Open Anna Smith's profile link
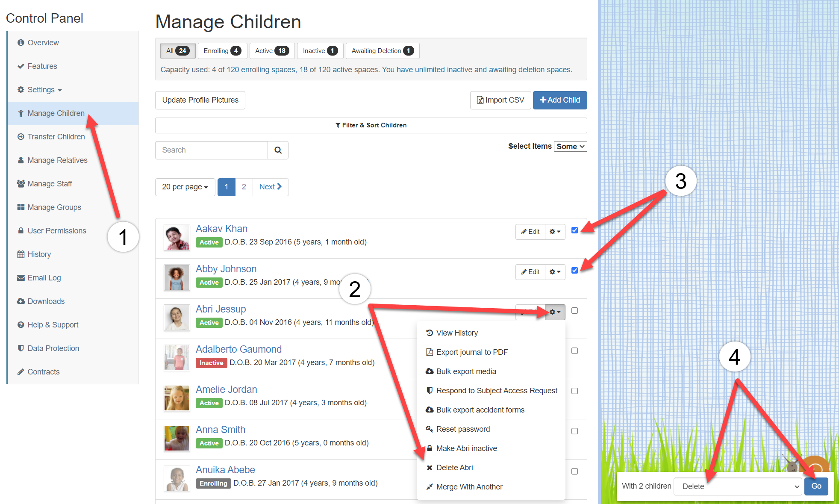The image size is (839, 504). click(221, 430)
